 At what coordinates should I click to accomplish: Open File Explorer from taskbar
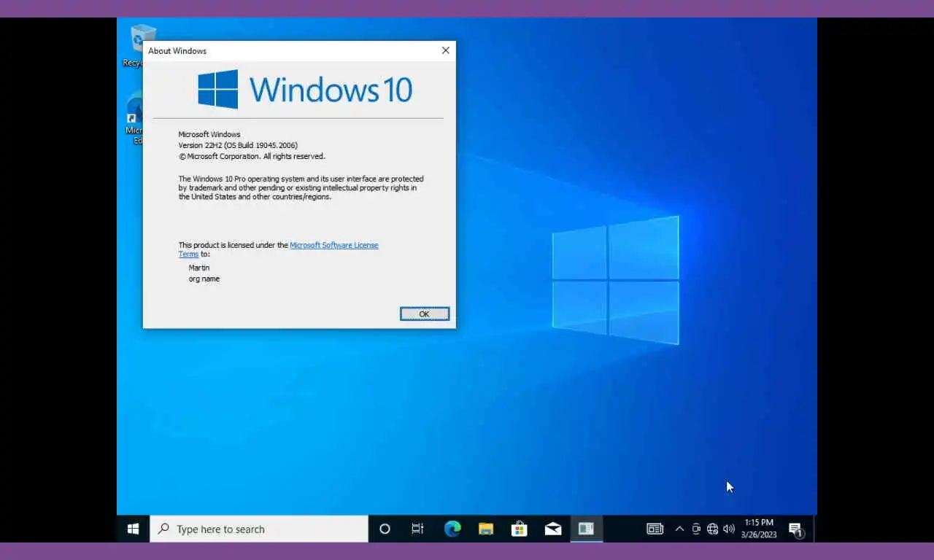coord(486,529)
